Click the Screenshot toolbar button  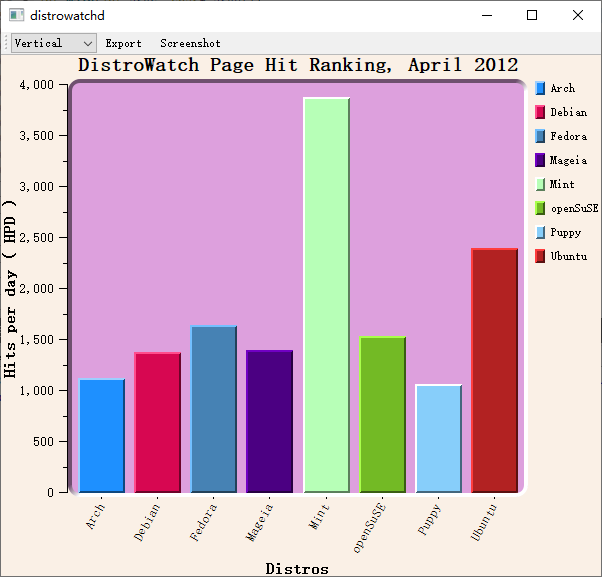pyautogui.click(x=190, y=43)
